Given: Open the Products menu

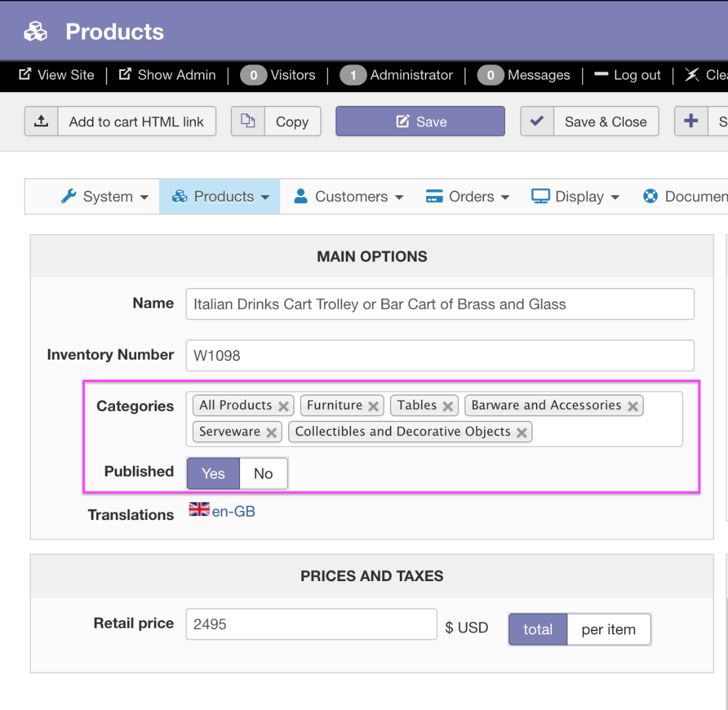Looking at the screenshot, I should [220, 197].
